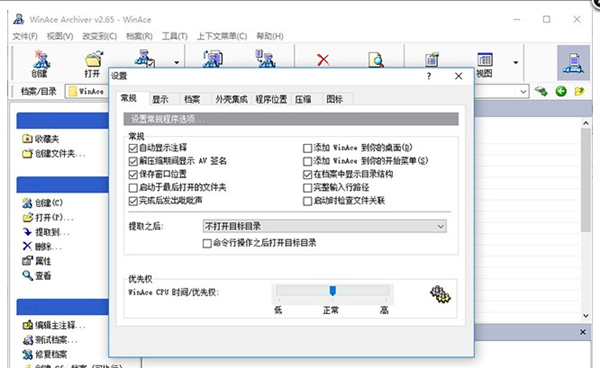Click the connect drive icon near address bar
Viewport: 600px width, 368px height.
coord(541,91)
